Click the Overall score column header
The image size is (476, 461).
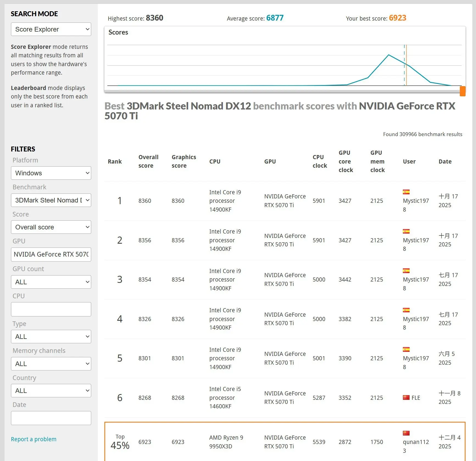click(148, 161)
